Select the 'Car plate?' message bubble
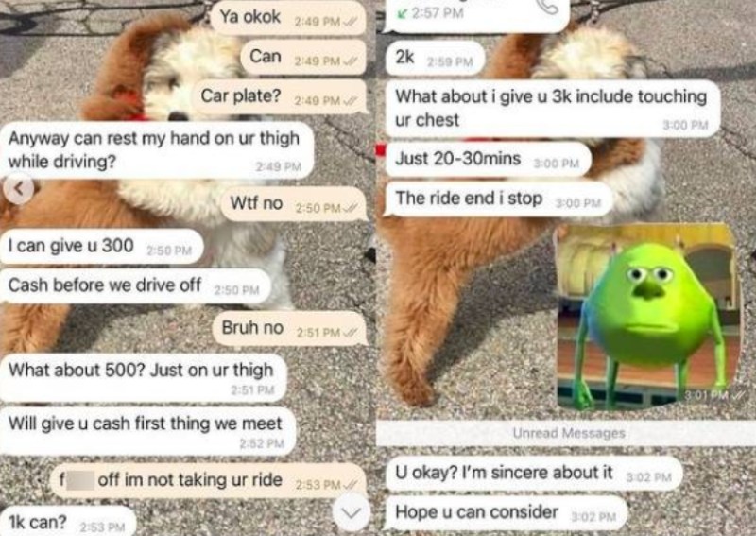The width and height of the screenshot is (756, 536). pos(280,96)
